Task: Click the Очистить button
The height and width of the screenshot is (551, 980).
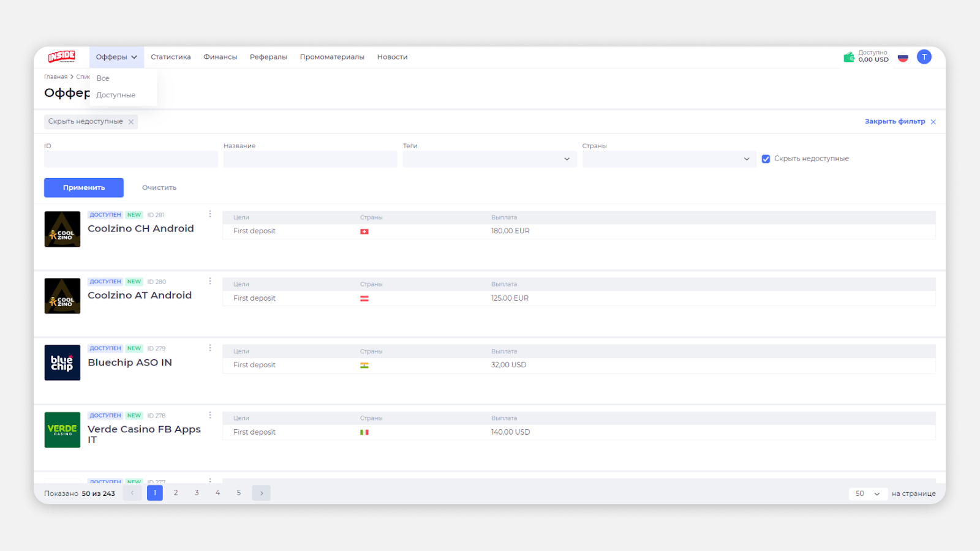Action: [159, 188]
